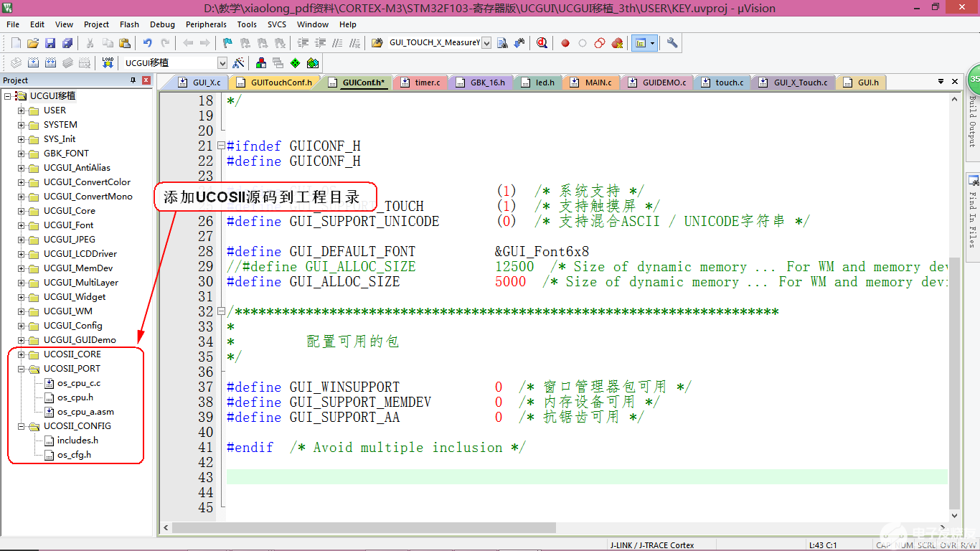Click the Cut scissors icon

tap(90, 43)
